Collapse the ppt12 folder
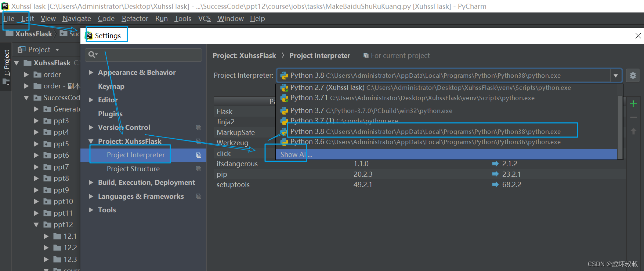The height and width of the screenshot is (271, 644). [36, 224]
